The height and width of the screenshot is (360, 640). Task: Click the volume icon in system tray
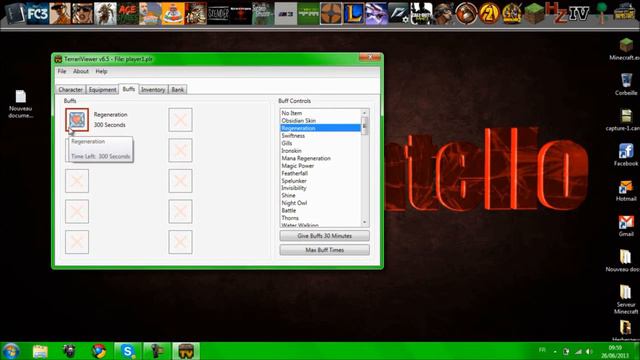[589, 351]
